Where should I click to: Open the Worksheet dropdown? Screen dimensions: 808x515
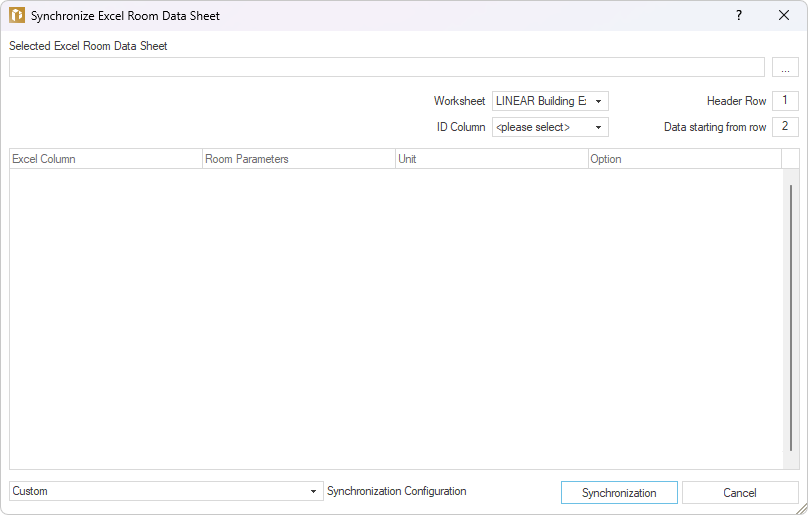point(550,101)
